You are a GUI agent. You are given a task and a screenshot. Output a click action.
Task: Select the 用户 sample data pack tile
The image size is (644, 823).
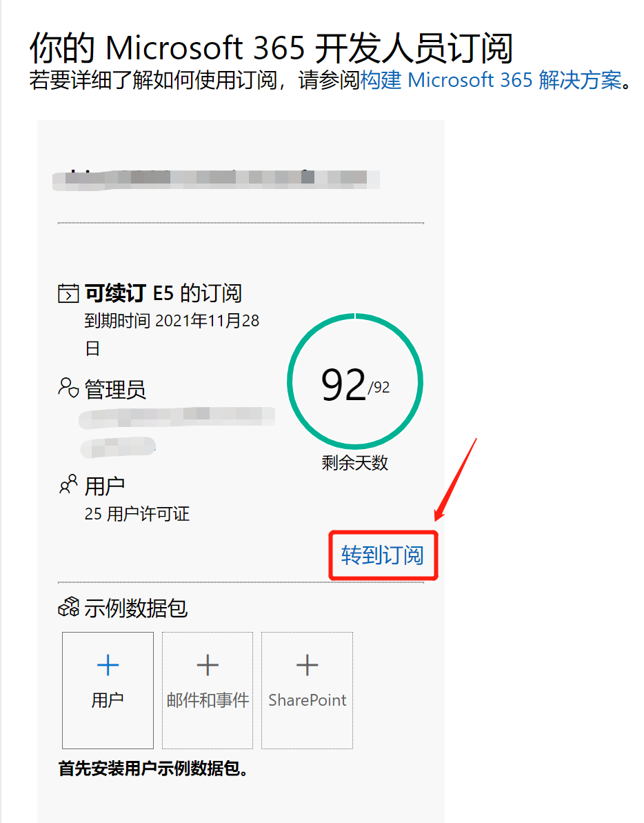[x=108, y=691]
